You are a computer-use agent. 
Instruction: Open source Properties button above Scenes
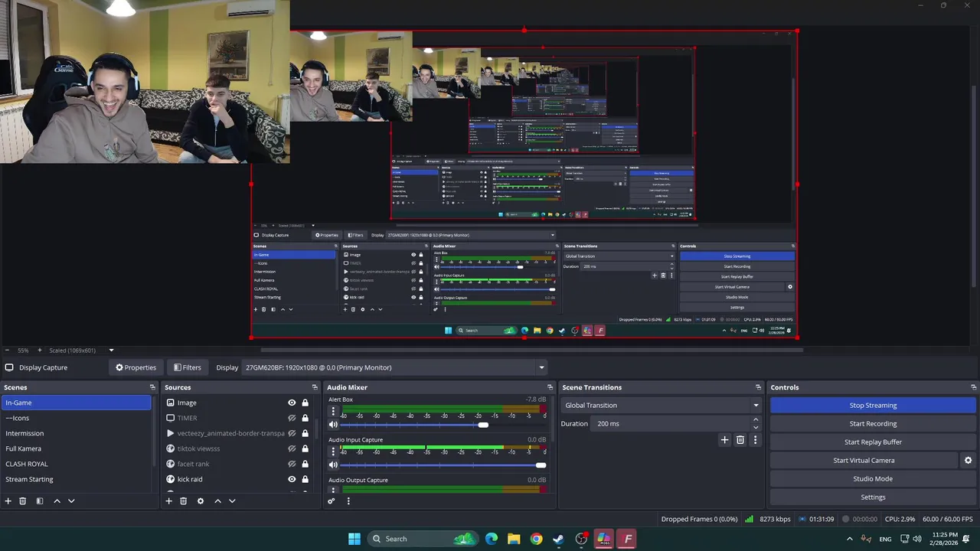(x=136, y=367)
